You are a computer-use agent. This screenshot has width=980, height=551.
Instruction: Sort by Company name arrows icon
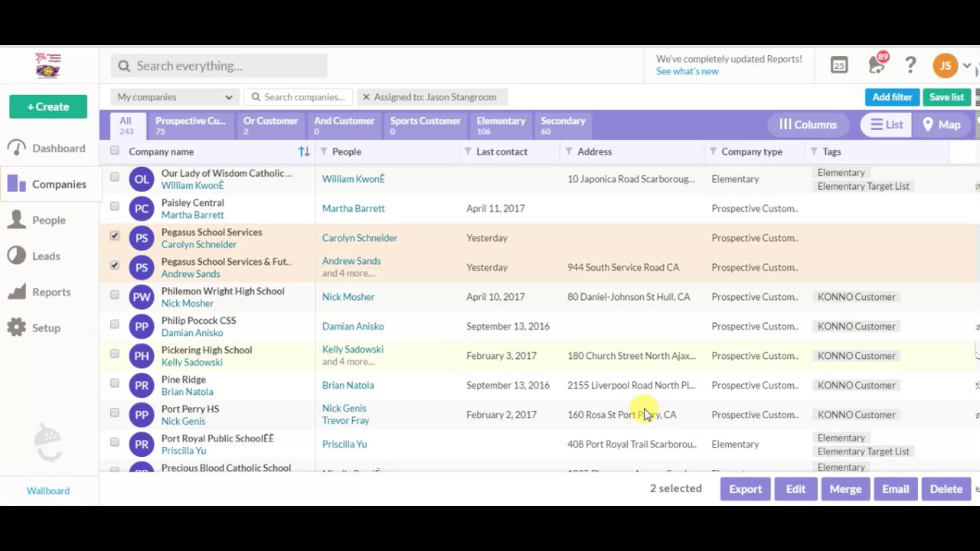tap(304, 152)
